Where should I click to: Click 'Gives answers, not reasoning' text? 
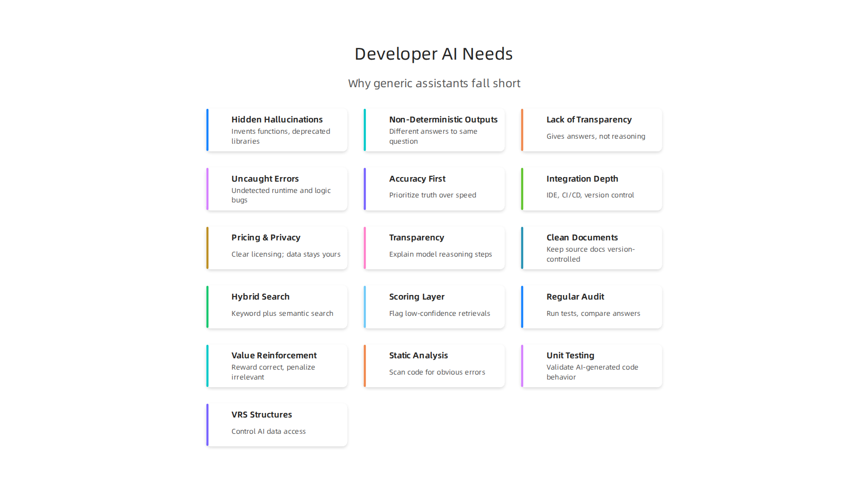596,136
